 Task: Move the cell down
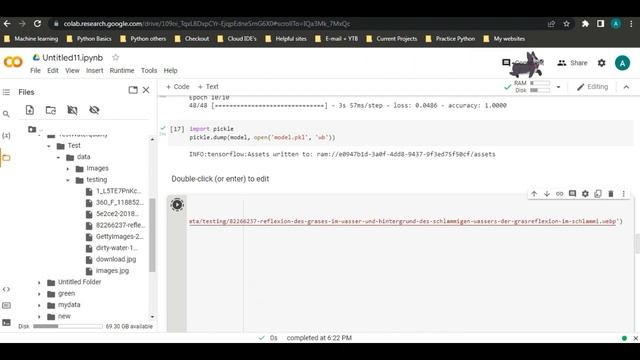click(x=547, y=193)
